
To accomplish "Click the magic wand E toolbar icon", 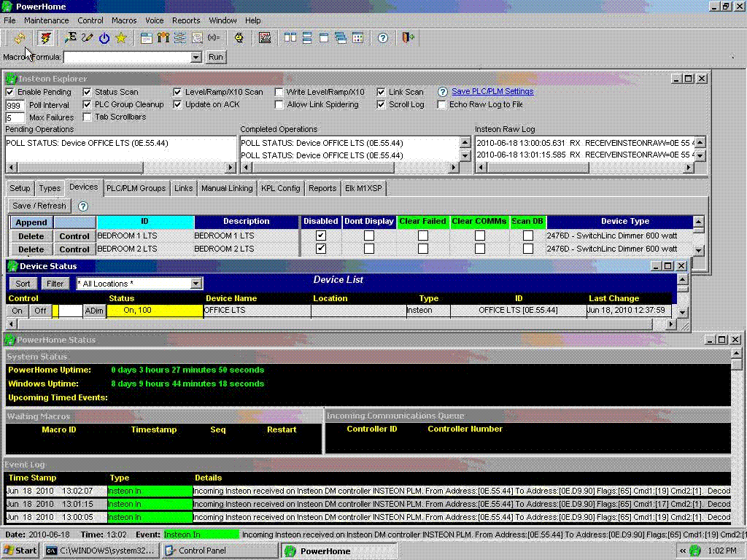I will point(70,38).
